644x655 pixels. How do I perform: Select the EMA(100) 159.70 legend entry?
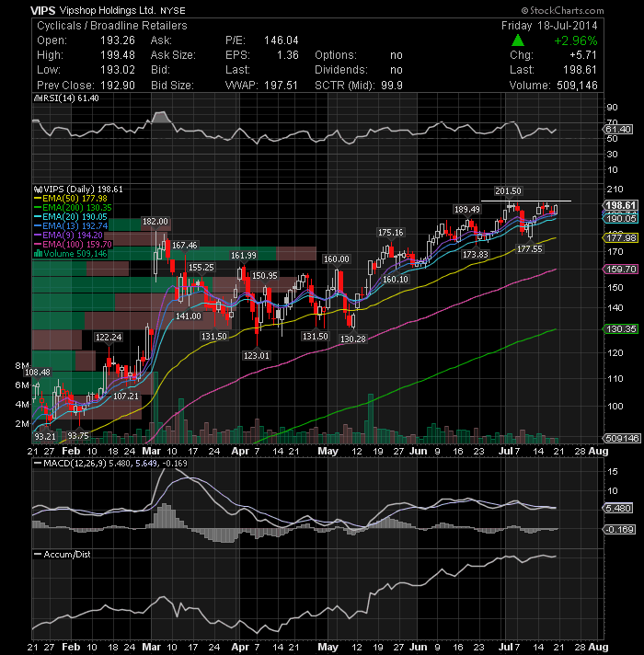pyautogui.click(x=73, y=245)
